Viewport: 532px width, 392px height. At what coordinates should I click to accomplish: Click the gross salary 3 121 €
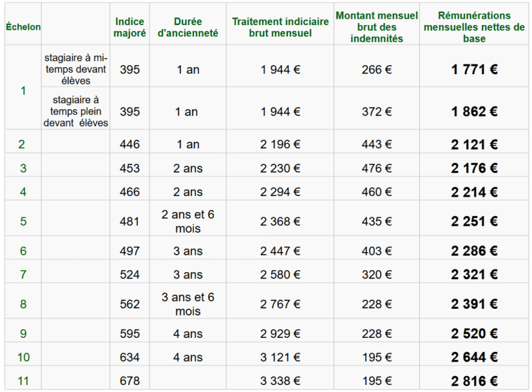pyautogui.click(x=280, y=357)
